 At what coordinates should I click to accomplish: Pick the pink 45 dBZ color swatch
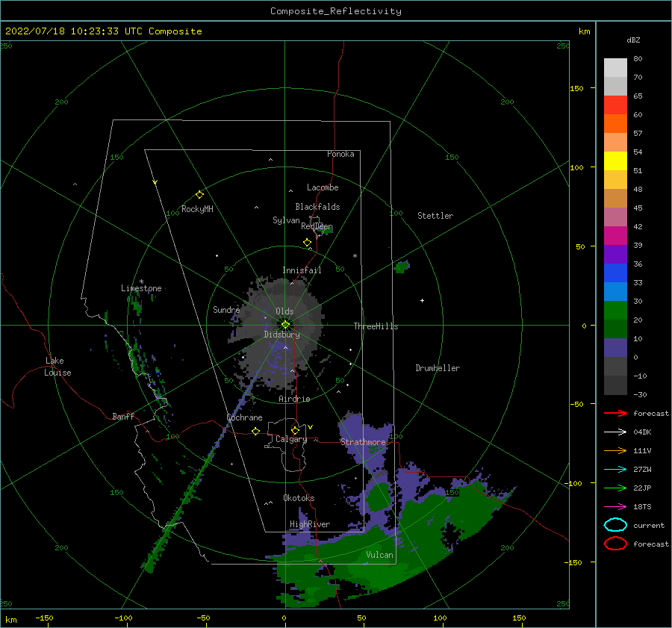click(x=615, y=217)
